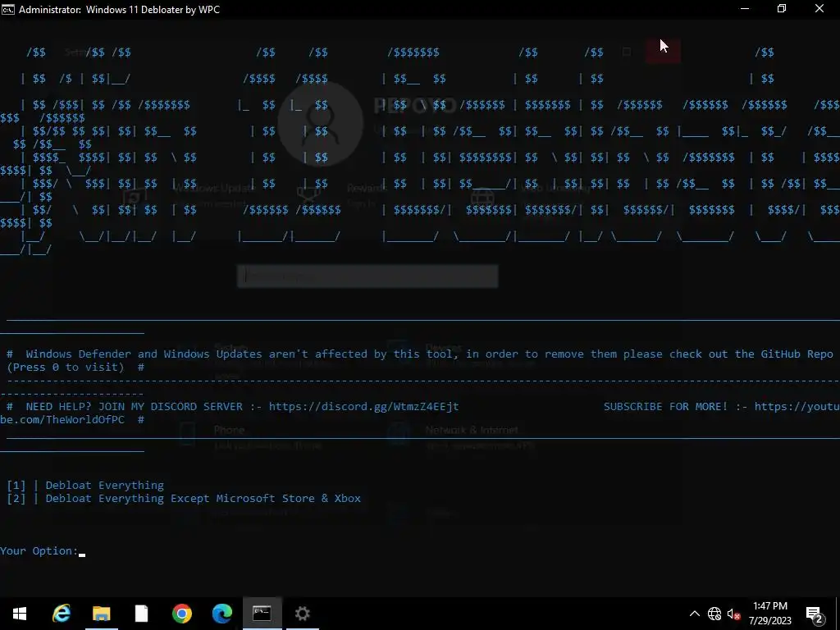The image size is (840, 630).
Task: Click the 'Windows Defender and Windows Updates' notice
Action: coord(419,361)
